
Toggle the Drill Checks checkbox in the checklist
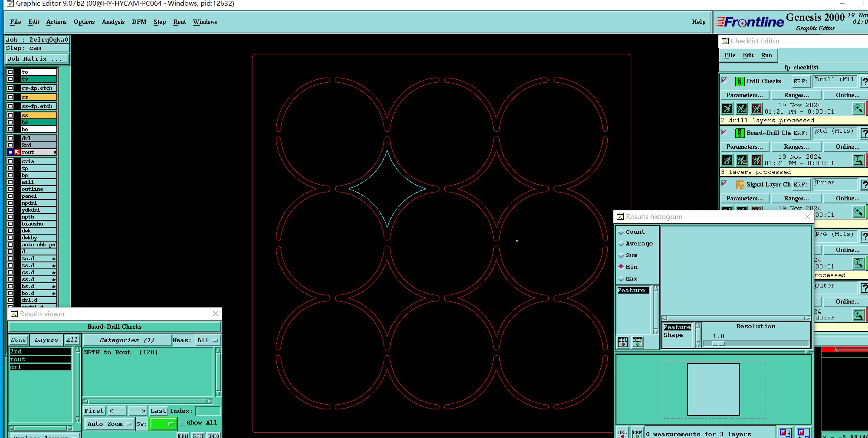click(724, 80)
